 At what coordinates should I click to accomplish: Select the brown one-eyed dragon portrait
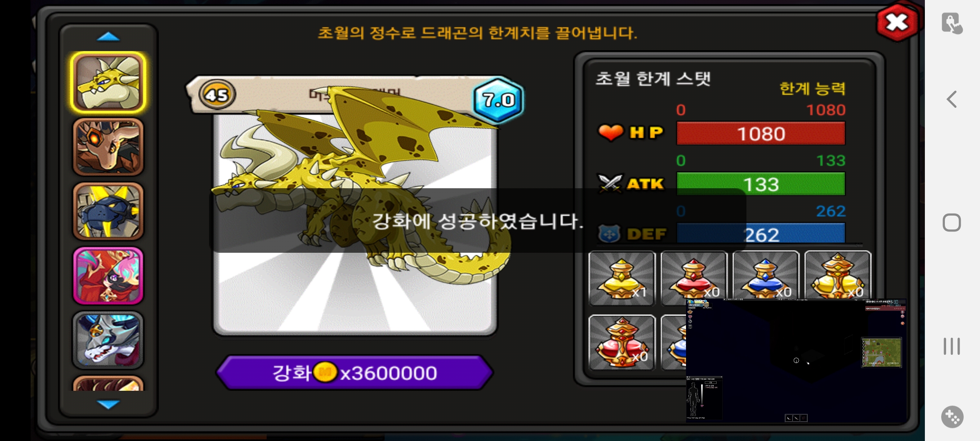(x=108, y=147)
